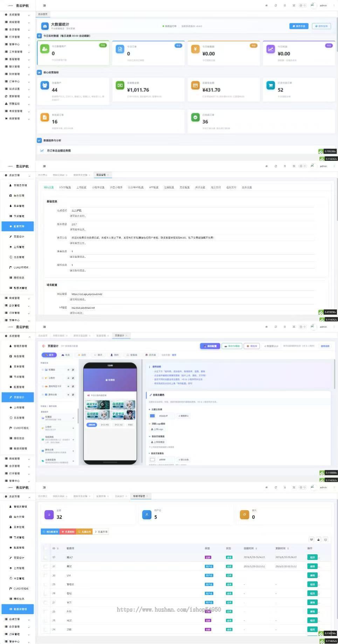Tick the checkbox for row ID 31
Viewport: 338px width, 644px height.
coord(46,566)
